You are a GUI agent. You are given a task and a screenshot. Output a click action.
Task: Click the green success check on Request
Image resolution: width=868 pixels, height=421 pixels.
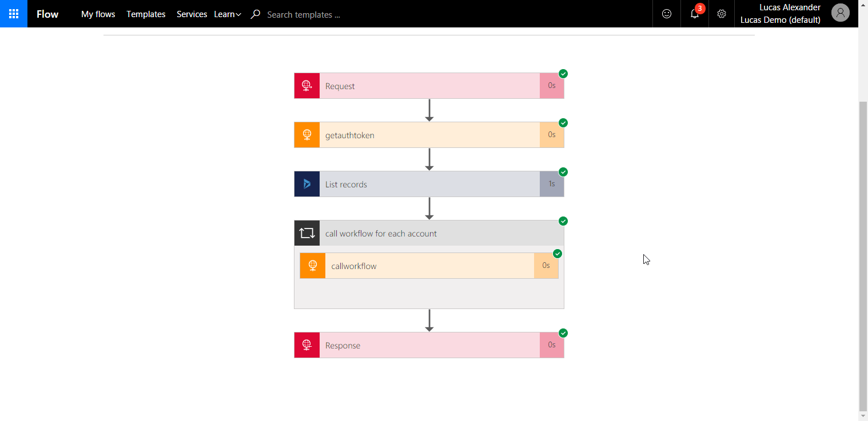(563, 74)
